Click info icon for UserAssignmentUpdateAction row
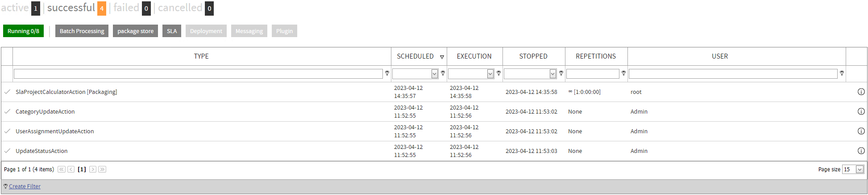868x195 pixels. click(x=861, y=131)
